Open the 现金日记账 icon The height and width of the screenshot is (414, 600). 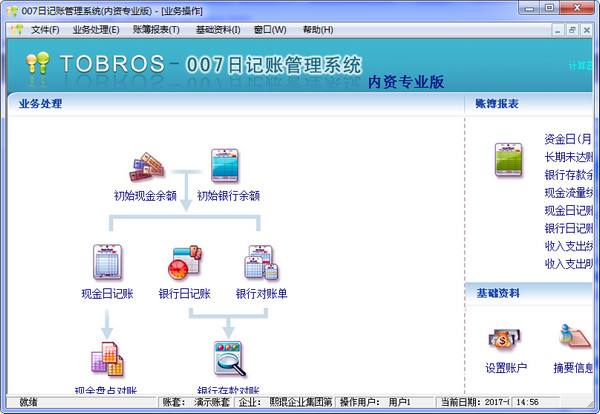pyautogui.click(x=107, y=262)
